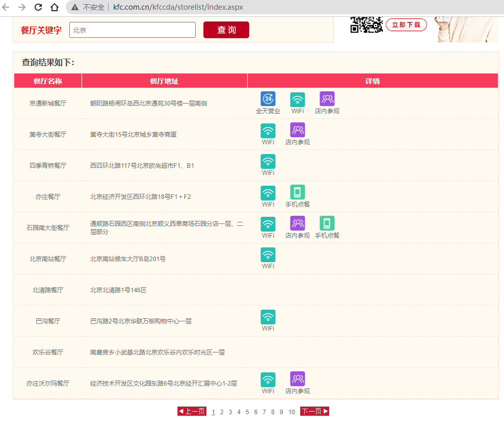
Task: Click address 巴沟路2号北京华联万柳购物中心一层
Action: pos(141,321)
